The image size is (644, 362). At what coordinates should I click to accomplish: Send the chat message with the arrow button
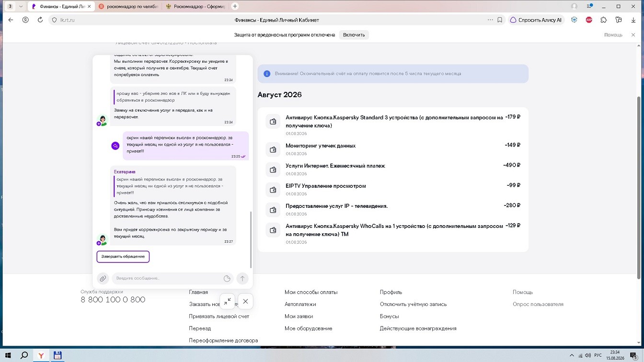pyautogui.click(x=242, y=279)
